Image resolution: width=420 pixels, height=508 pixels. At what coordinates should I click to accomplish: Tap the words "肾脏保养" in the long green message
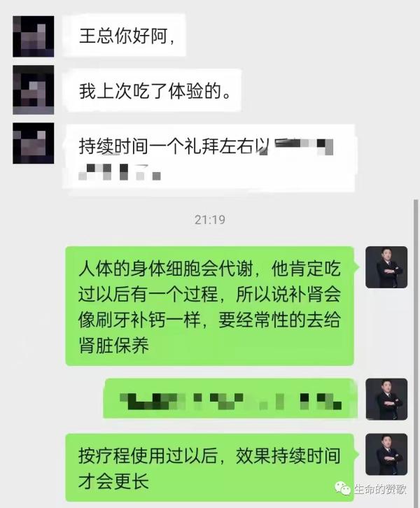[113, 346]
